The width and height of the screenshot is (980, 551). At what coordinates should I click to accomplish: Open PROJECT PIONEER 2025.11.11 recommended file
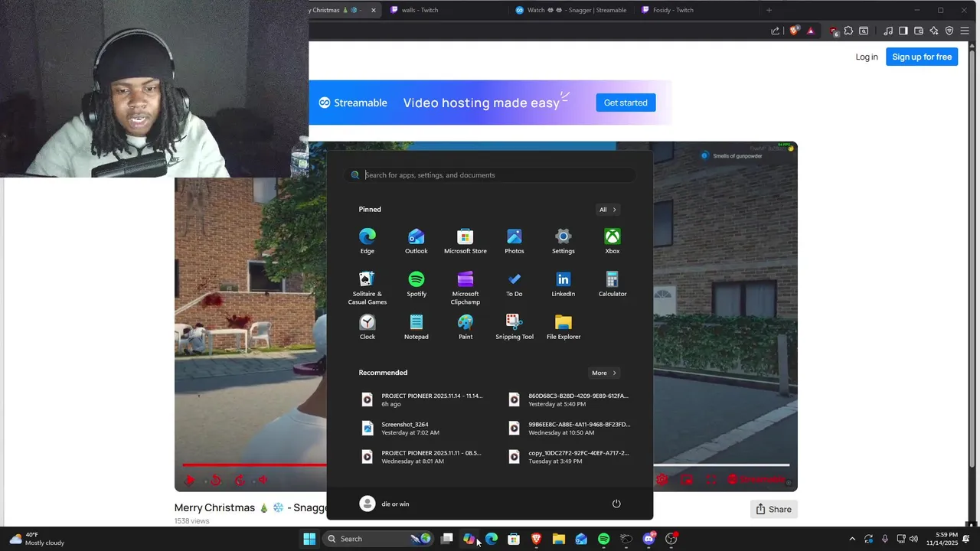[x=422, y=457]
